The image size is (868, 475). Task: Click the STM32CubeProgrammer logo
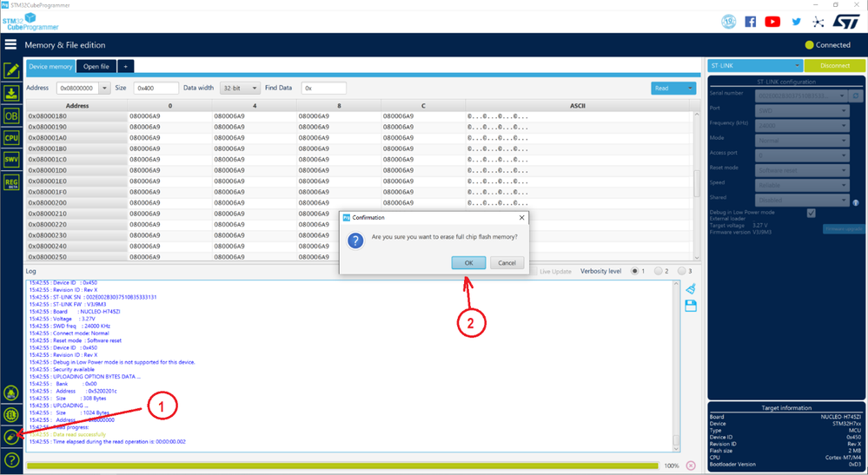(30, 22)
